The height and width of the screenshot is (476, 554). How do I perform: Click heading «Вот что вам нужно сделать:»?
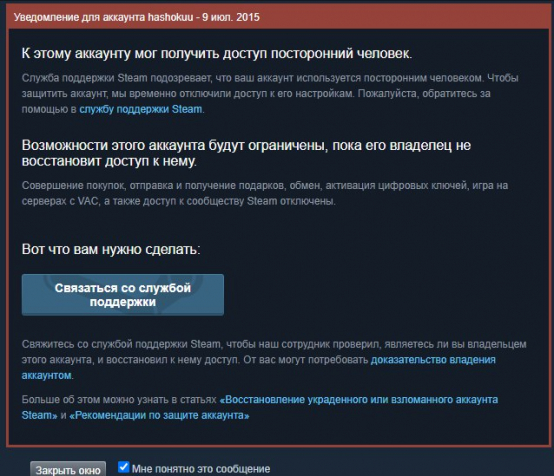tap(111, 249)
